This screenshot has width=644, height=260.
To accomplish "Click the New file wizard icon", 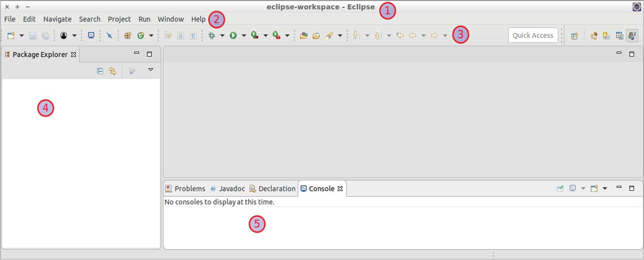I will coord(11,35).
